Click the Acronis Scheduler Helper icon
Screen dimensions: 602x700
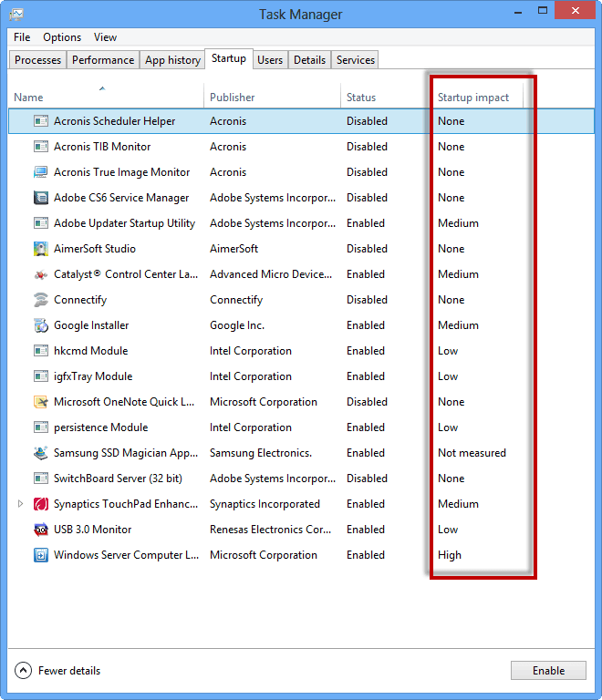click(41, 121)
